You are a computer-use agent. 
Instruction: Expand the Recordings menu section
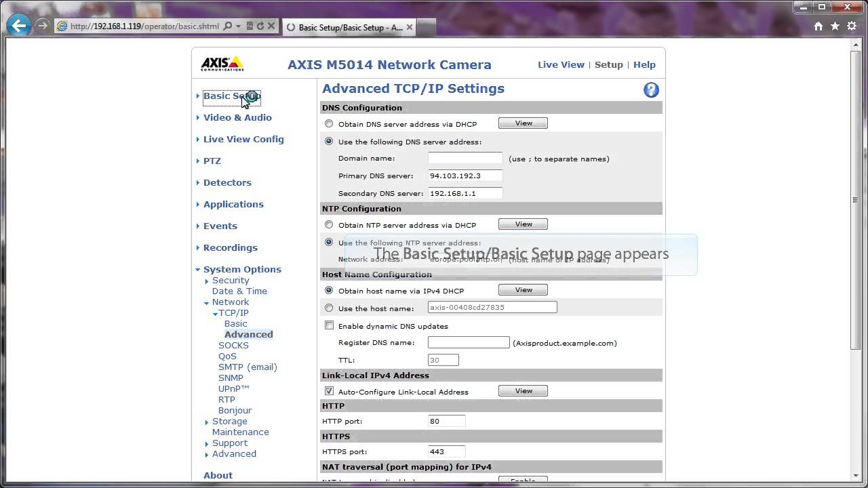click(231, 247)
